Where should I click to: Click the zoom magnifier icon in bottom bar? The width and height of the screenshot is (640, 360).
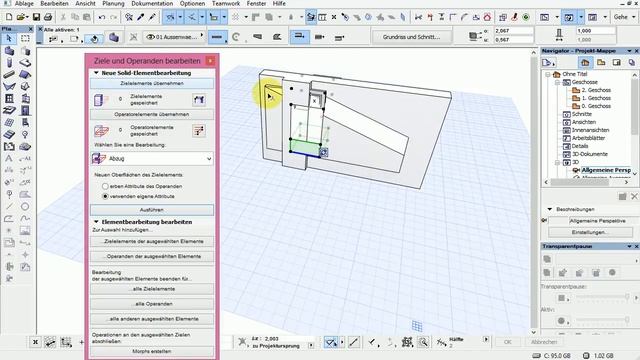point(423,342)
